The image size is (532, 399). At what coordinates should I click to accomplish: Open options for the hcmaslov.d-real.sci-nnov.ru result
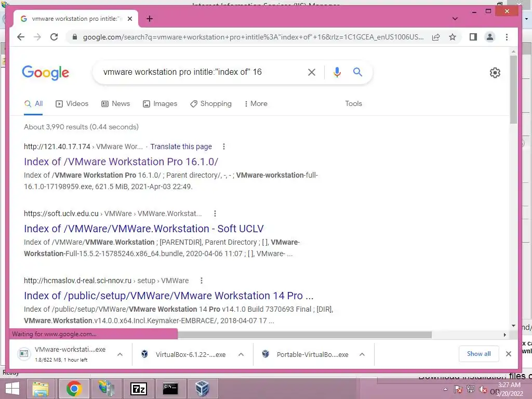pos(202,281)
